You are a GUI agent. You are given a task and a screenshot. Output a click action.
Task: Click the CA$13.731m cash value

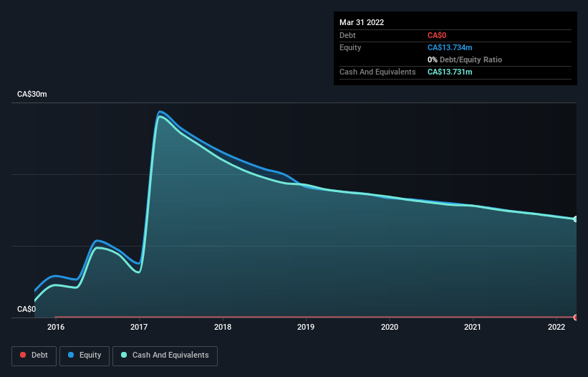tap(450, 72)
